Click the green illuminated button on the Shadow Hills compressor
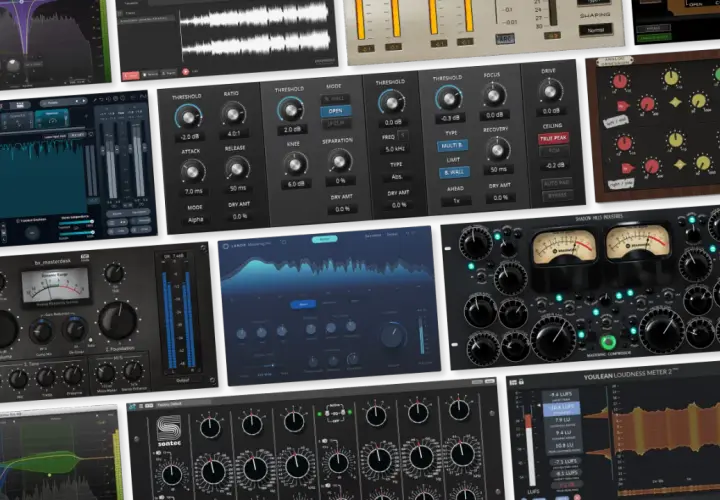 point(608,343)
